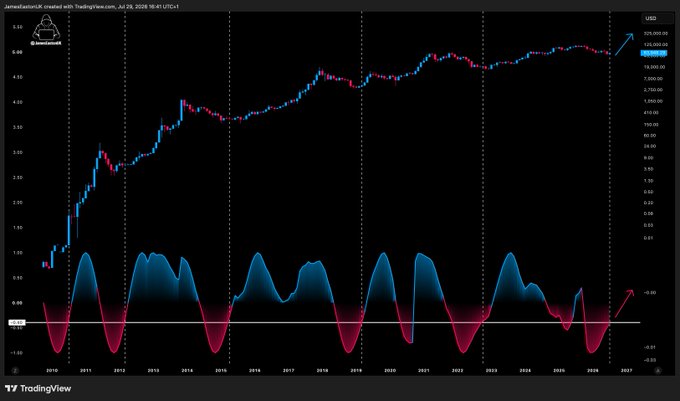Click the 2017 year label on time axis
This screenshot has height=401, width=680.
[x=288, y=371]
